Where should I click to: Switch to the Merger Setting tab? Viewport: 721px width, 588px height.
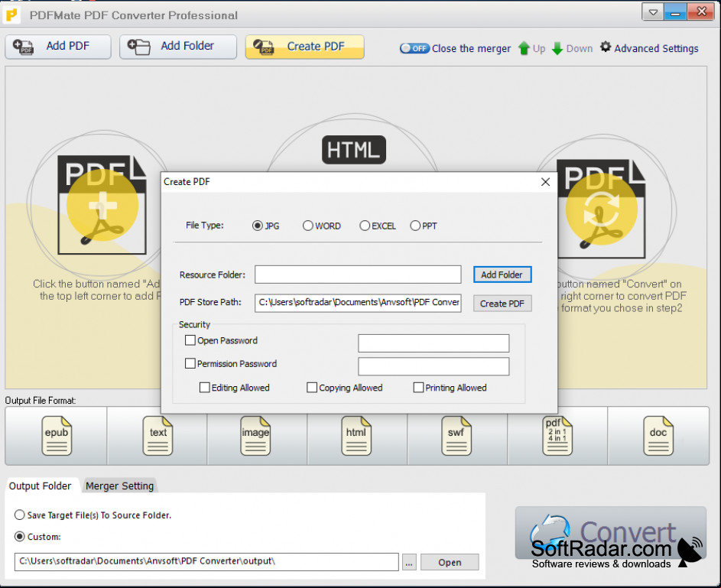[x=119, y=486]
